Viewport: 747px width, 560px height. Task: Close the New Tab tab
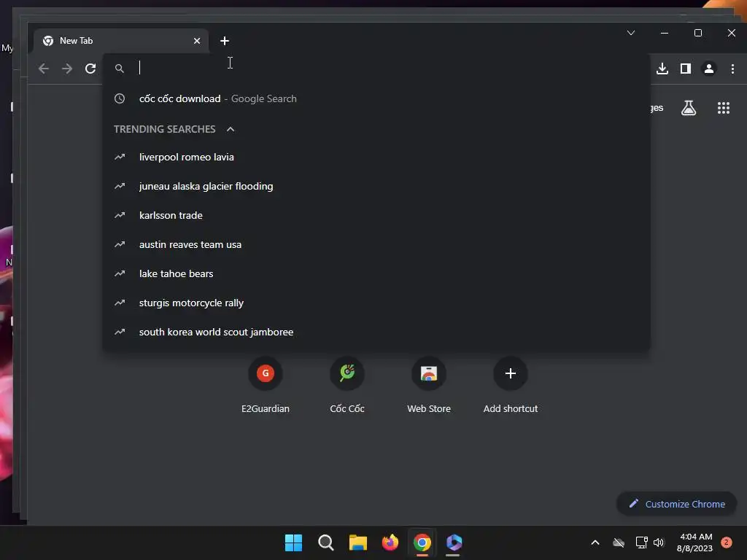197,41
